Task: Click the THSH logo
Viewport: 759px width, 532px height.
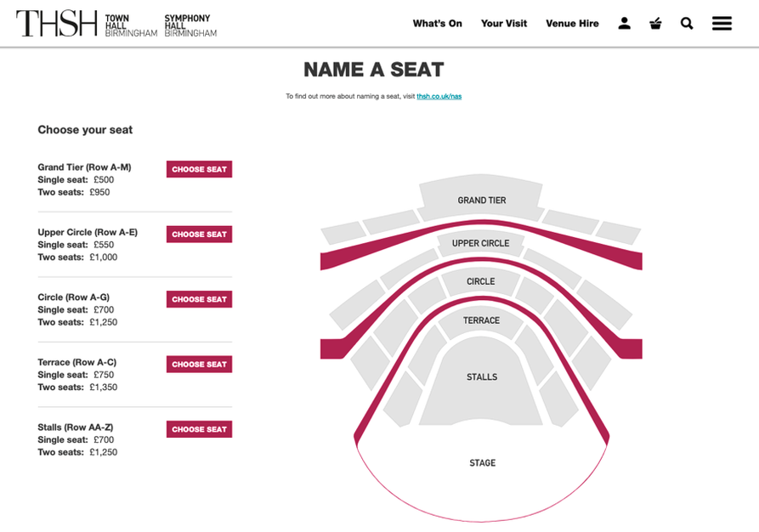Action: 57,23
